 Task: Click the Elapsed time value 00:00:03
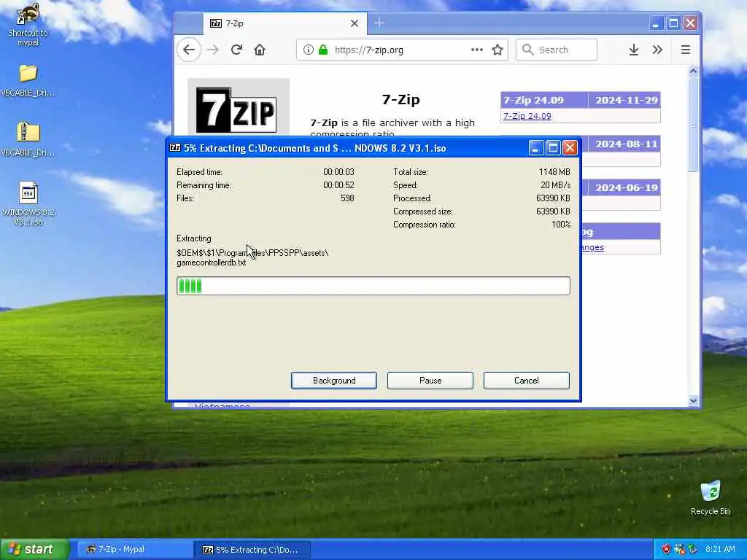pos(338,172)
